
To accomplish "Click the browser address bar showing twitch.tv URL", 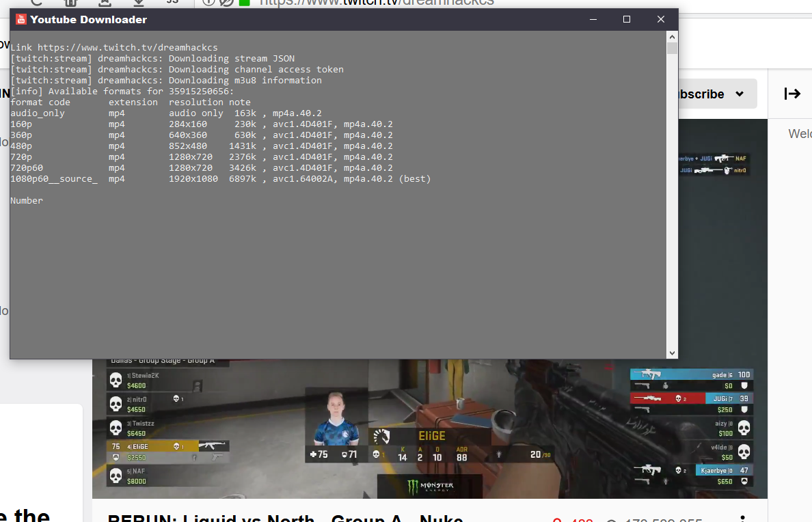I will [377, 3].
